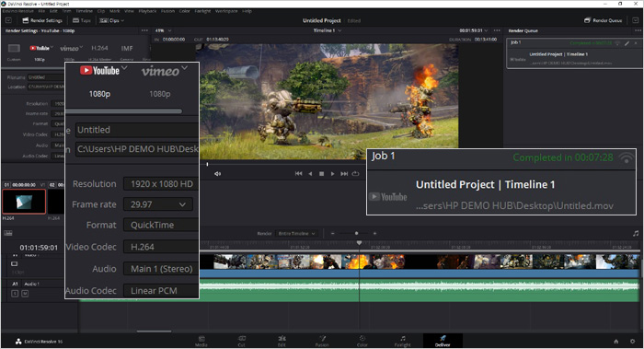Select the timeline ruler playhead marker
Screen dimensions: 644x349
coord(359,243)
